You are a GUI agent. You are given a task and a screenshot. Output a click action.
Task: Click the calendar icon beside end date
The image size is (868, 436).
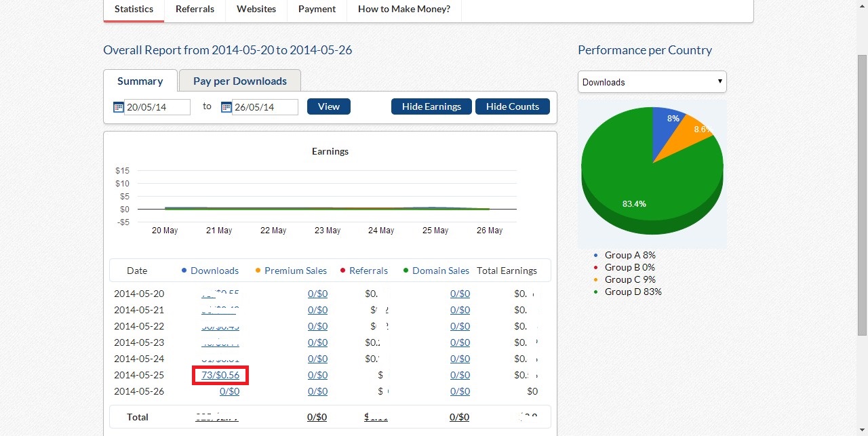click(x=226, y=107)
